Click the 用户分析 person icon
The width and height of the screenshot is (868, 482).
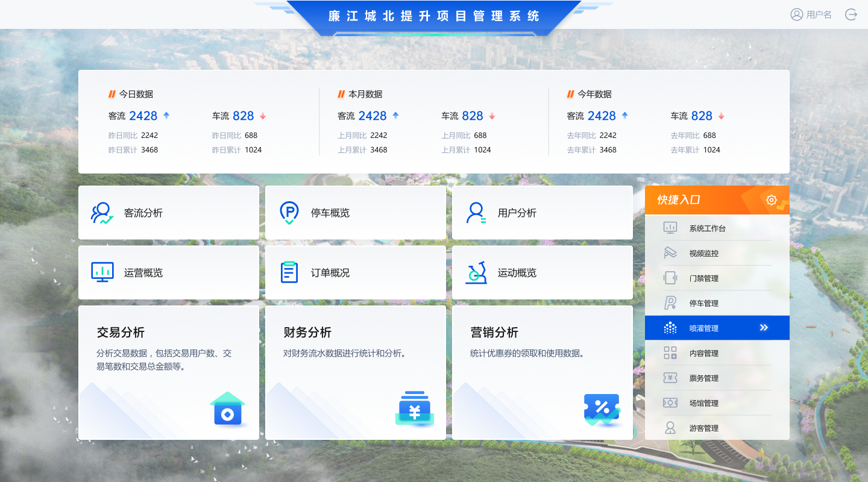point(476,213)
